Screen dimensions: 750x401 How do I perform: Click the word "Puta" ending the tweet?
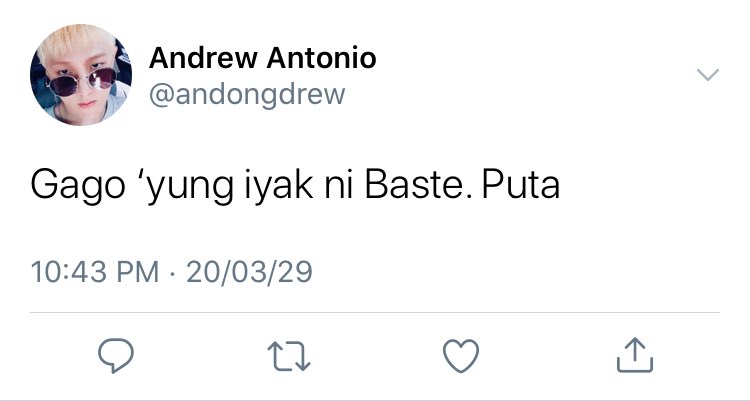click(x=520, y=185)
